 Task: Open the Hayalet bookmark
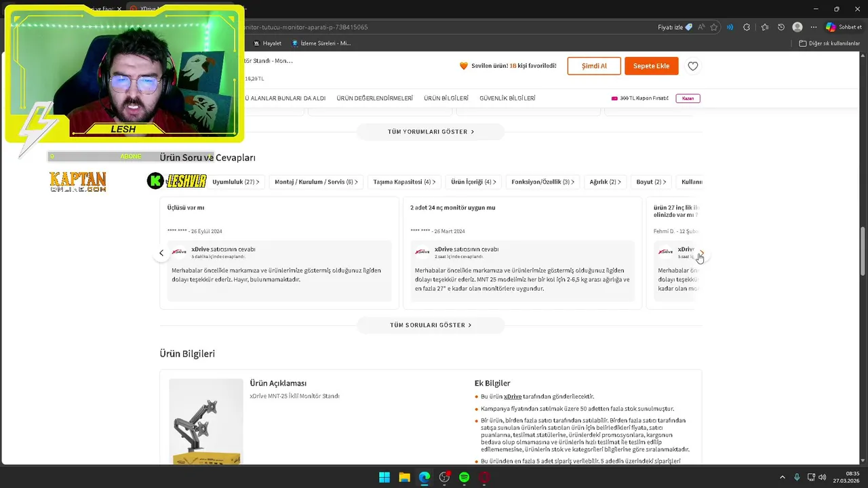pos(267,43)
